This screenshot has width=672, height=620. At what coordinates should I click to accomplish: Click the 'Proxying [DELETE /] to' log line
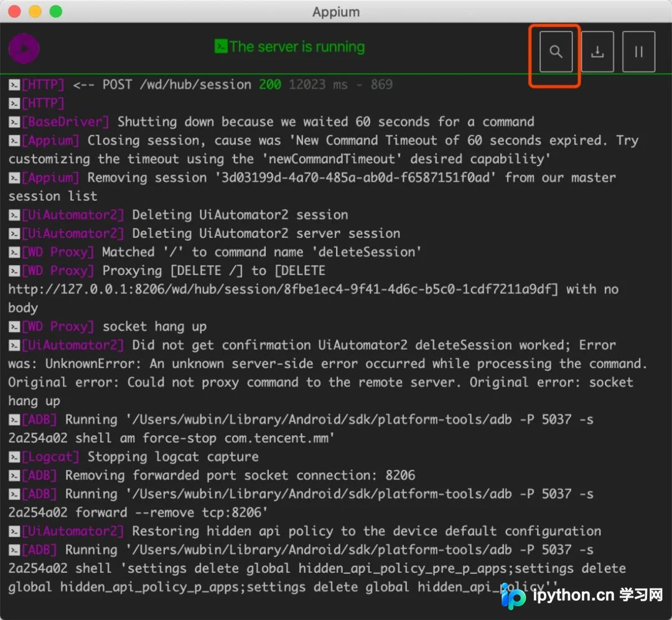(x=313, y=289)
